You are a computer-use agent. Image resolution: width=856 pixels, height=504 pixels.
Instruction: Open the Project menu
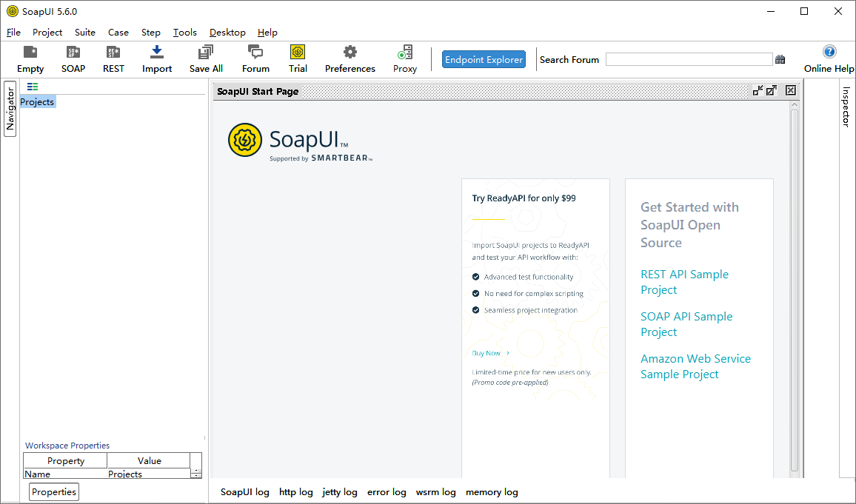point(47,32)
